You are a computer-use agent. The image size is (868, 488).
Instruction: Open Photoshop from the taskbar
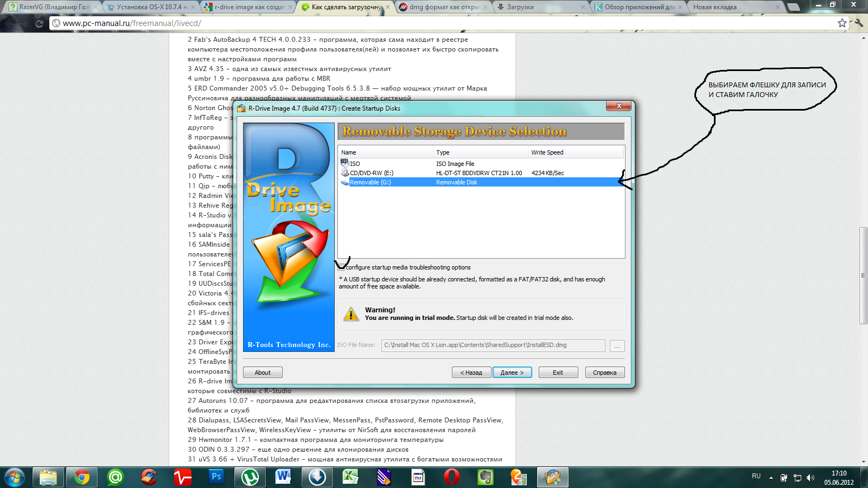(x=216, y=477)
